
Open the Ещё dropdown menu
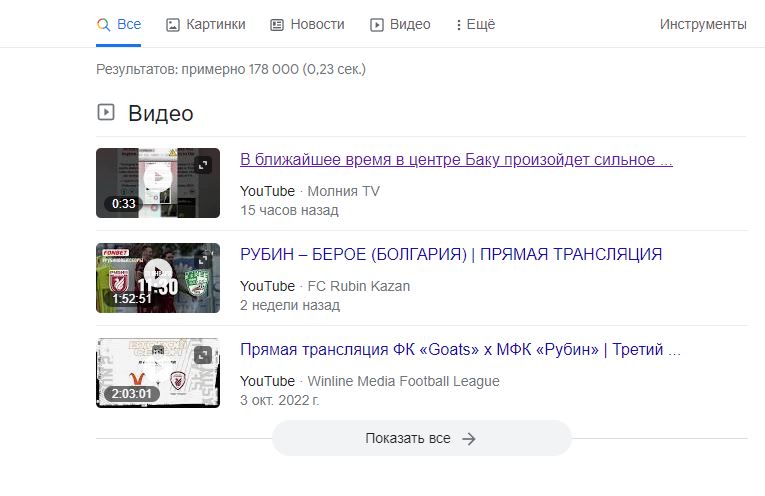click(x=475, y=24)
